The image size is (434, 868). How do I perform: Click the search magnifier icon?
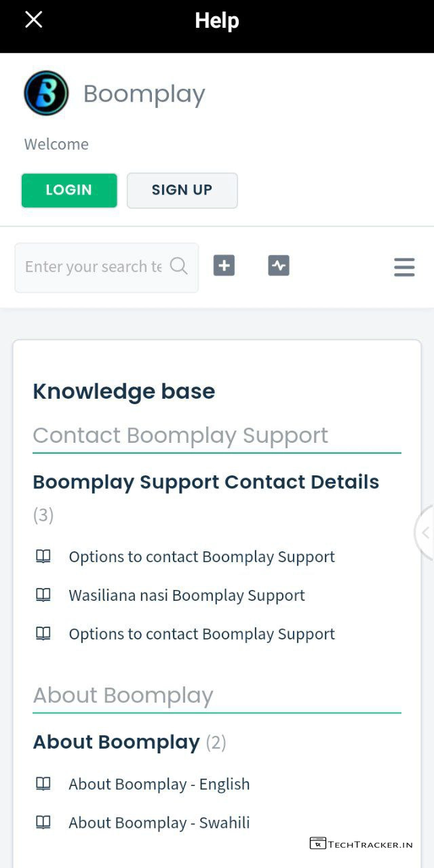(179, 266)
